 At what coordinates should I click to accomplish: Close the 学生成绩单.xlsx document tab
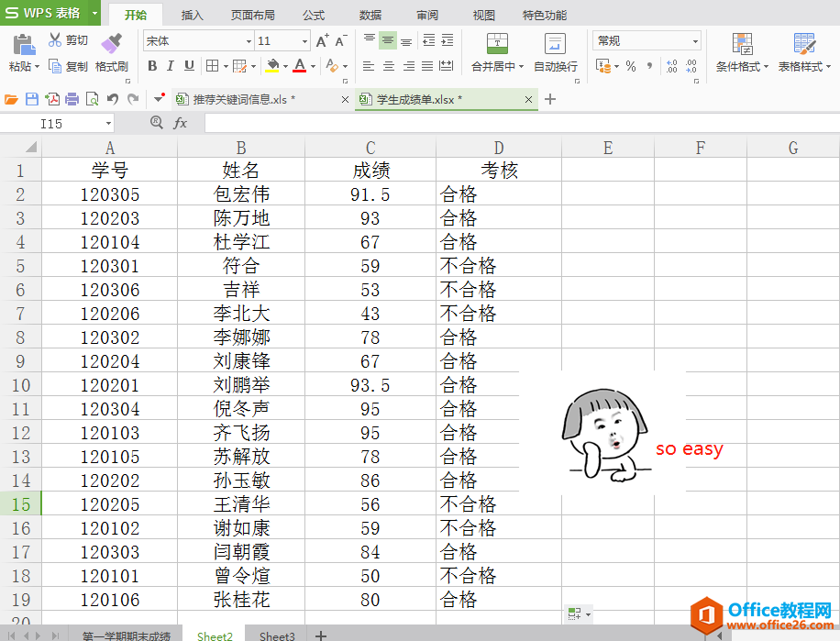click(x=528, y=99)
